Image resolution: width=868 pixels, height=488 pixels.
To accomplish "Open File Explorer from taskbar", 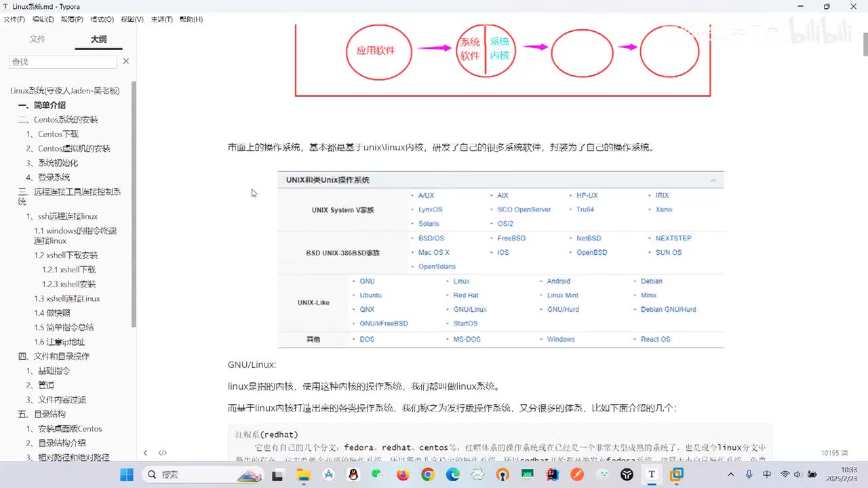I will click(303, 474).
